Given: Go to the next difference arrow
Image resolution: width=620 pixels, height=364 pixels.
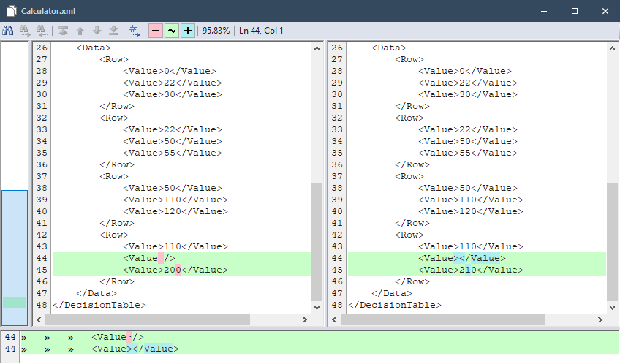Looking at the screenshot, I should pos(97,31).
